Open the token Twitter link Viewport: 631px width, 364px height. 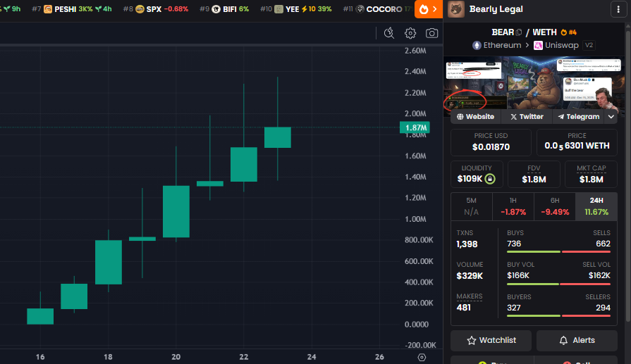[527, 116]
